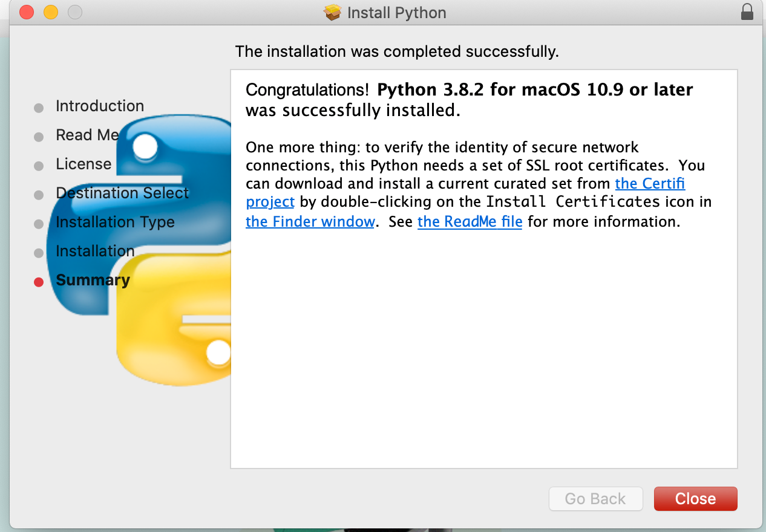Viewport: 766px width, 532px height.
Task: Click the red bullet next to Summary
Action: pos(39,282)
